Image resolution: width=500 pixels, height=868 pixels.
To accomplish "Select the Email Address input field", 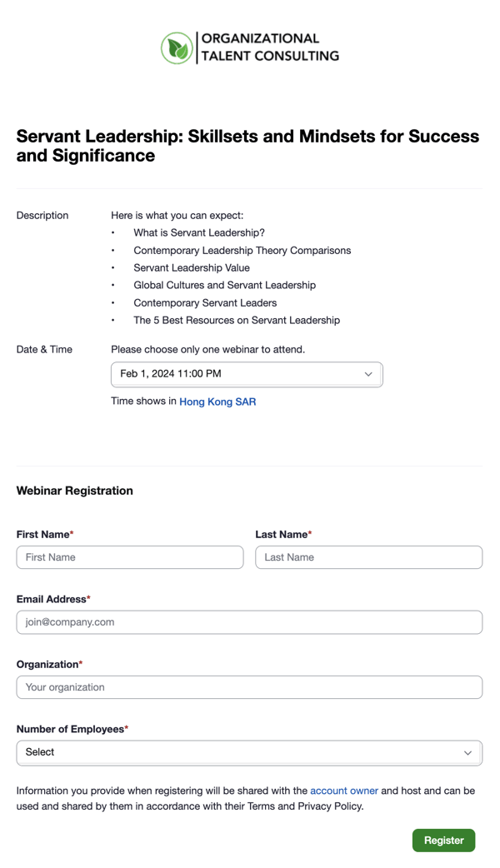I will click(x=249, y=621).
